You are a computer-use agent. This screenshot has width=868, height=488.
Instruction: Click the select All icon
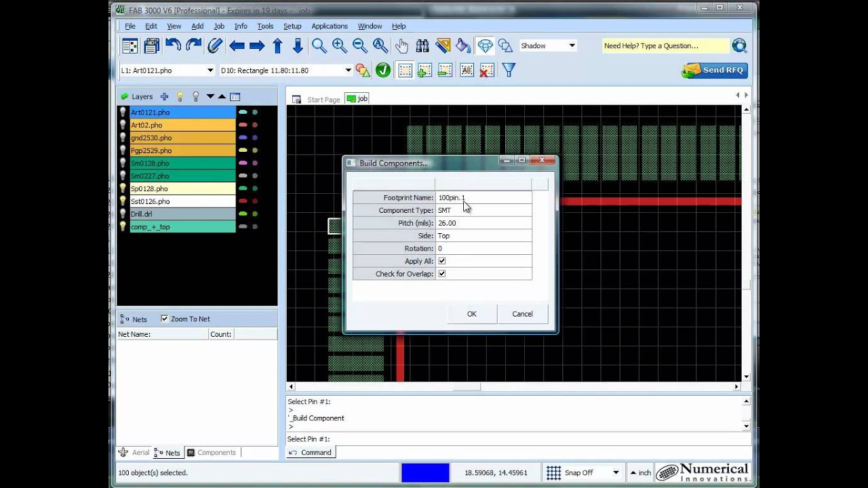point(467,70)
